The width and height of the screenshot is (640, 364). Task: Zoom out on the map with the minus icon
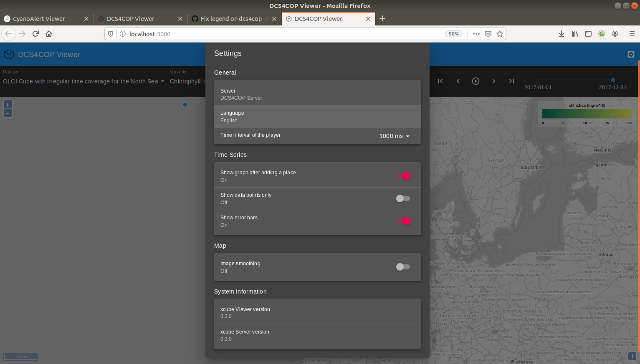click(7, 113)
